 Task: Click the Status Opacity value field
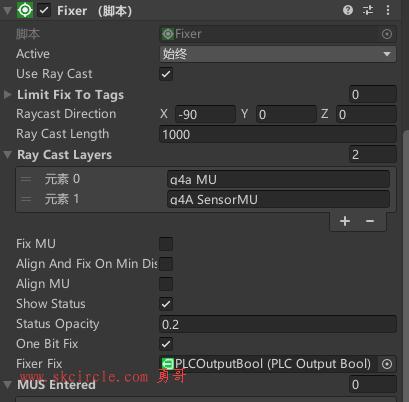tap(278, 324)
